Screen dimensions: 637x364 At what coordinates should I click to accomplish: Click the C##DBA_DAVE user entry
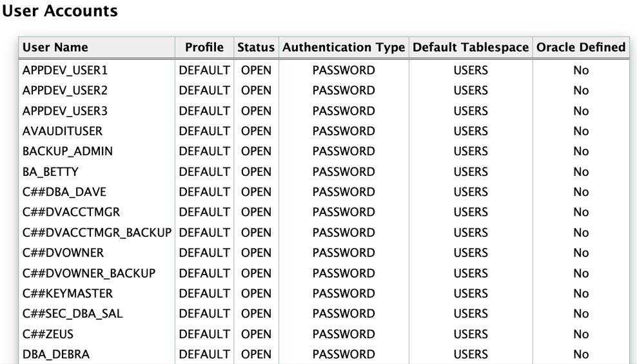(64, 192)
